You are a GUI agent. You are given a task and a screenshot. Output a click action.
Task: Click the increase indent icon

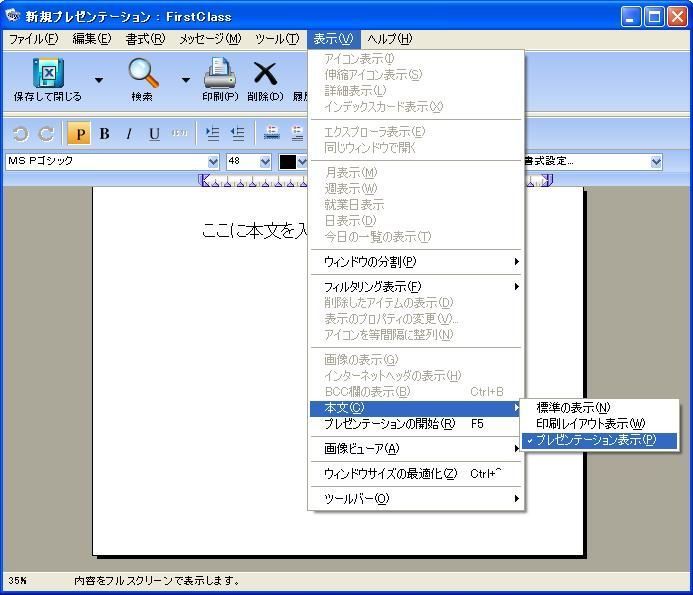pyautogui.click(x=212, y=134)
